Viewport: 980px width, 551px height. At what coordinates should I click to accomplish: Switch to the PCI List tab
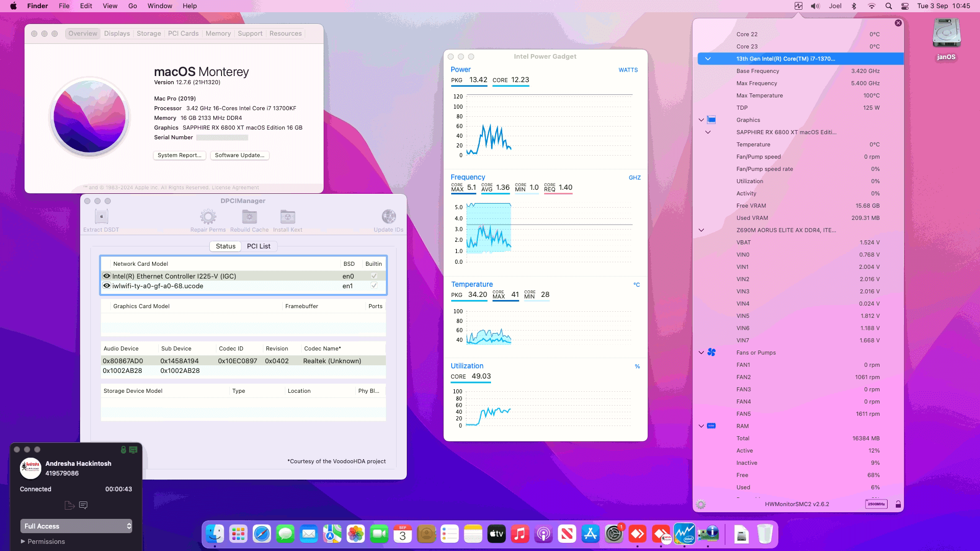click(x=259, y=246)
